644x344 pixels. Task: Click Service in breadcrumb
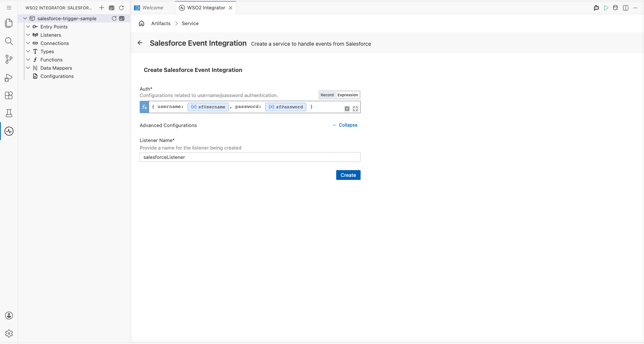190,23
